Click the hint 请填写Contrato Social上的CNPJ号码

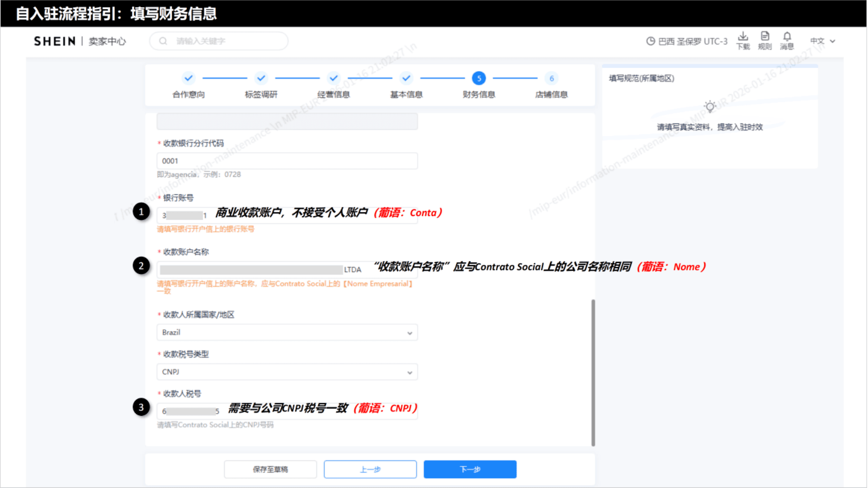click(x=215, y=425)
